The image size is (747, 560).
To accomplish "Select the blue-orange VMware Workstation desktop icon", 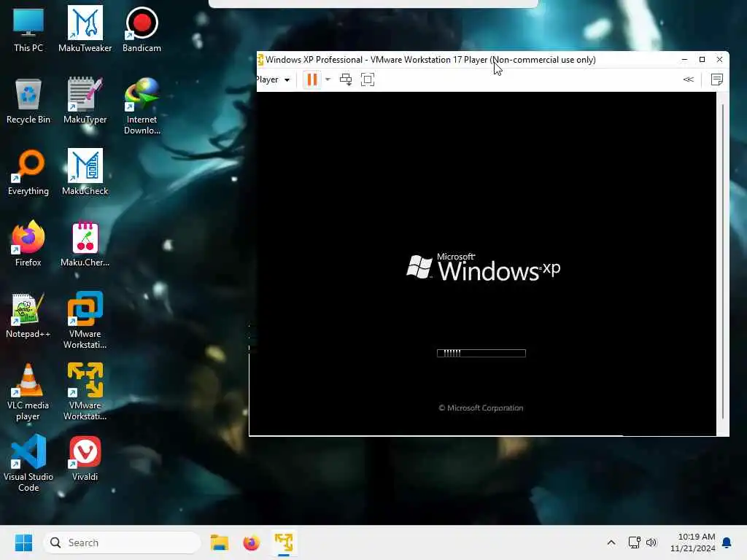I will tap(85, 320).
